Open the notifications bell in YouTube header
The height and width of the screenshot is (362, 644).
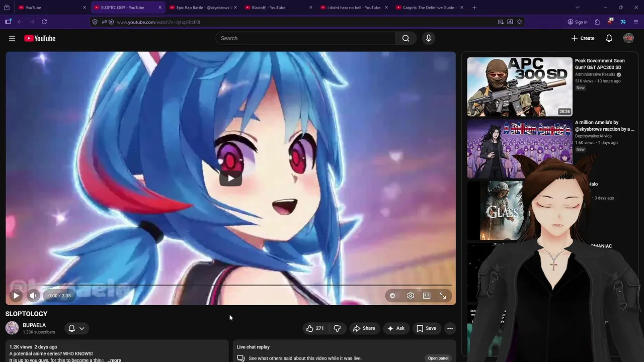(609, 38)
